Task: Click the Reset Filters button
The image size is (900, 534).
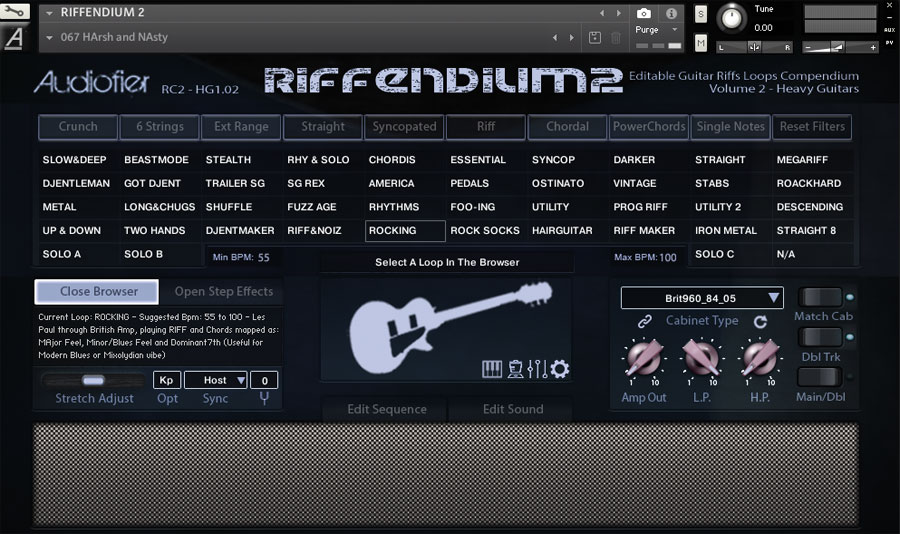Action: click(812, 127)
